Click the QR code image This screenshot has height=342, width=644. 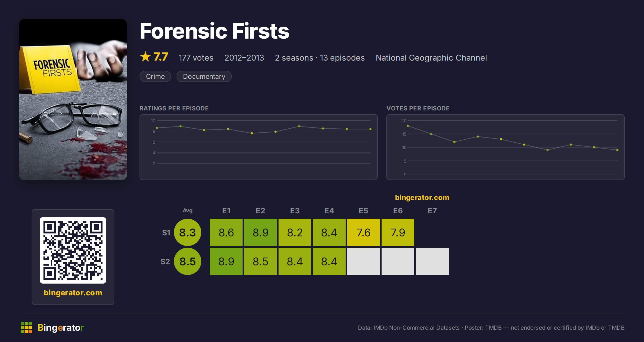(x=73, y=250)
